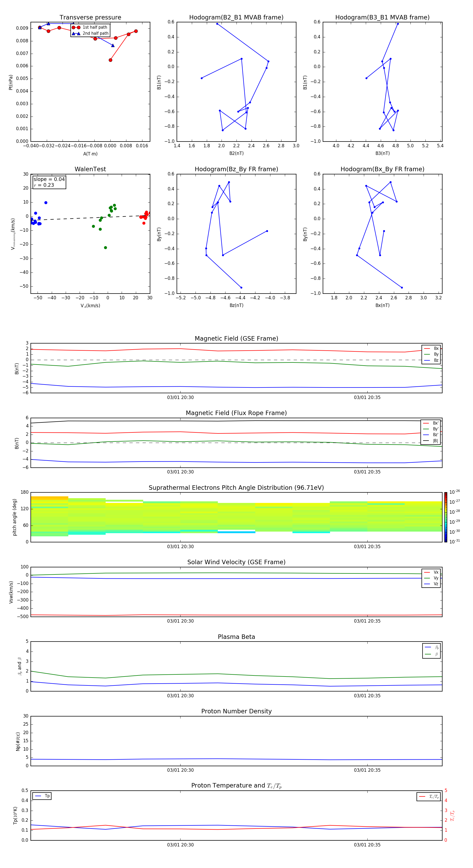This screenshot has width=473, height=868.
Task: Select the 'Np(#/cc)' axis label
Action: [x=18, y=741]
